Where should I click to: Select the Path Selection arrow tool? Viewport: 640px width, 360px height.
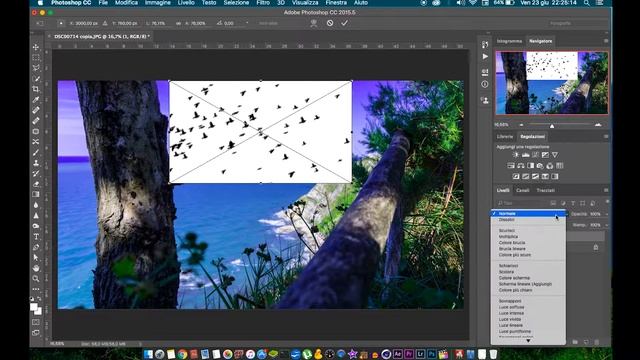(x=36, y=258)
